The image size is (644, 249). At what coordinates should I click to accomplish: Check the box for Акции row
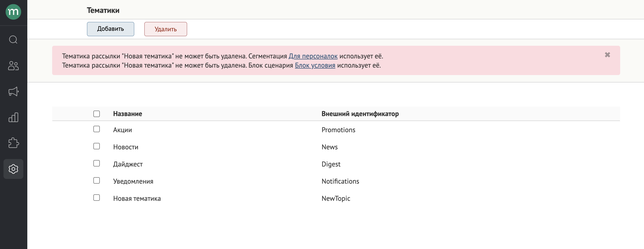pyautogui.click(x=97, y=129)
